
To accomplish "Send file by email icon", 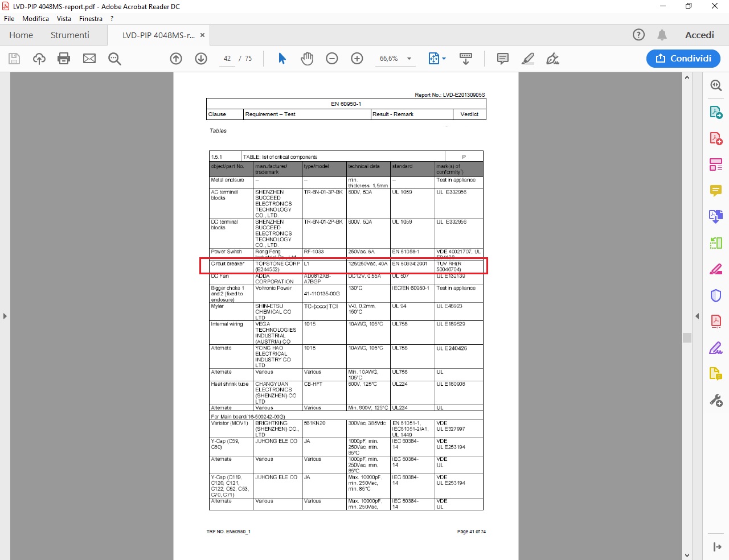I will pos(89,59).
